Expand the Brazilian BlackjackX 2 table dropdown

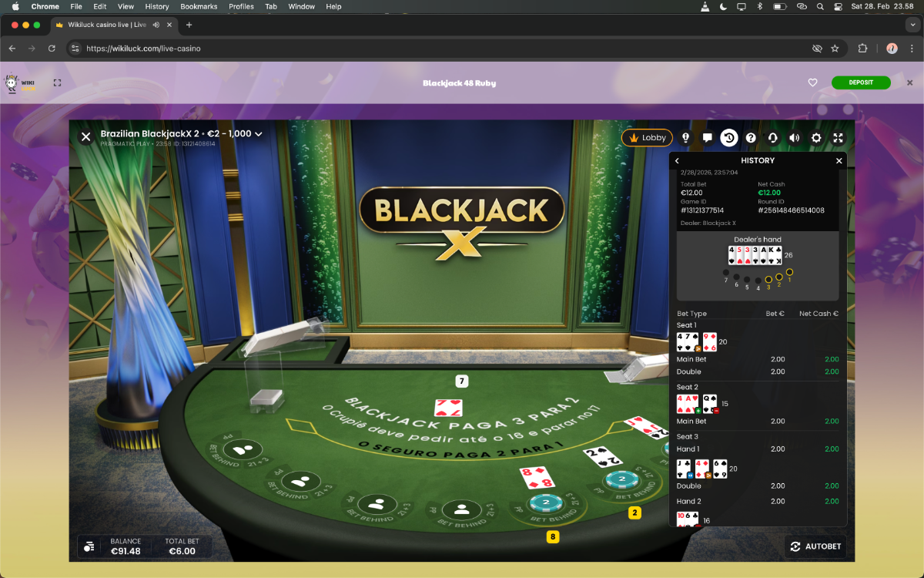[x=259, y=134]
